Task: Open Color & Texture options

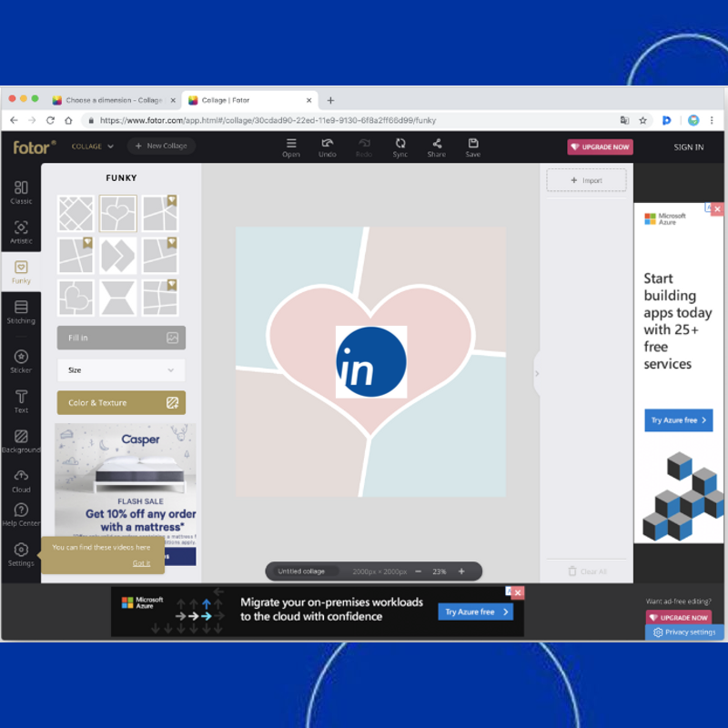Action: click(121, 402)
